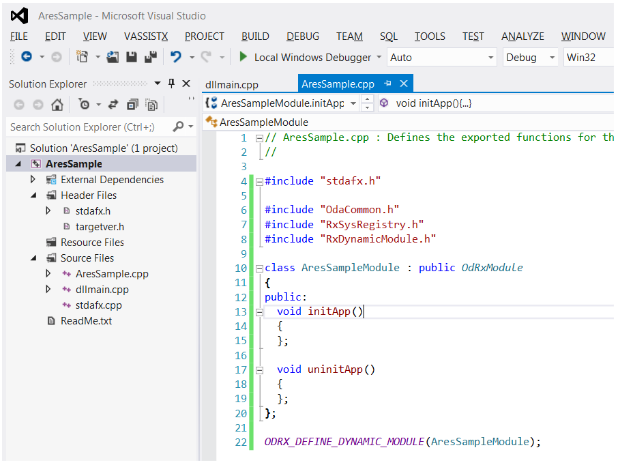The height and width of the screenshot is (465, 618).
Task: Open the FILE menu
Action: 19,36
